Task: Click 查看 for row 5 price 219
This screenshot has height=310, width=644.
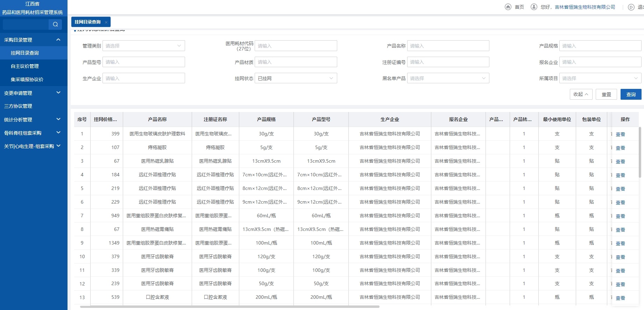Action: 620,189
